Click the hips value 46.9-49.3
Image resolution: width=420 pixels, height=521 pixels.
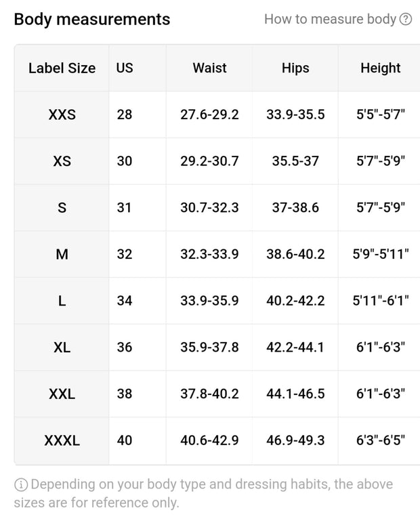[x=295, y=440]
